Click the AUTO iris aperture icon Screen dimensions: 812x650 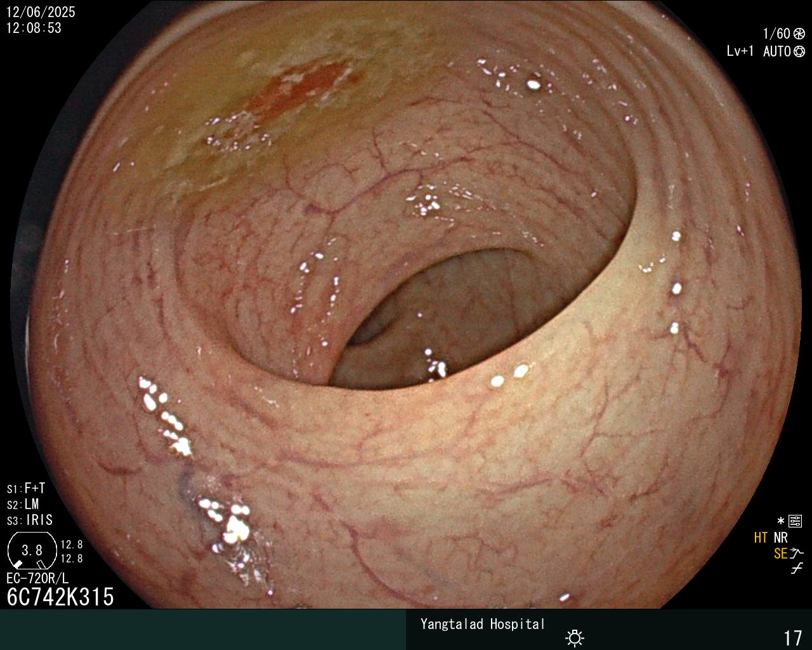click(799, 51)
